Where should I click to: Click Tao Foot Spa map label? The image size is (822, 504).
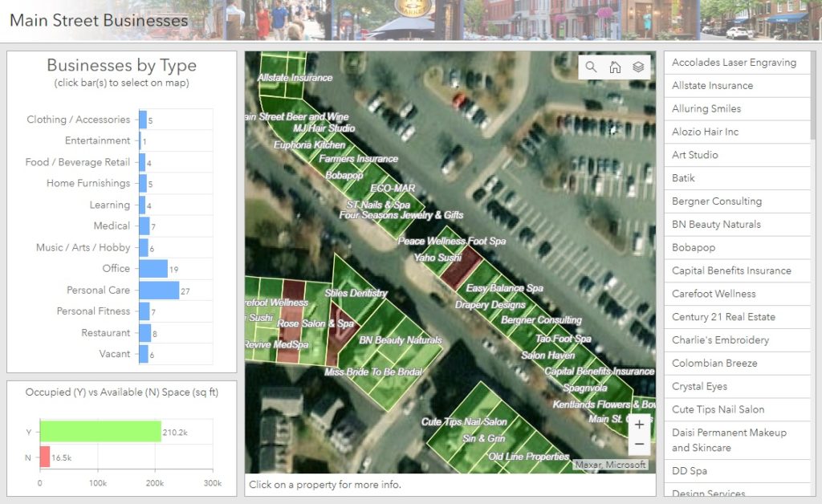[x=563, y=339]
